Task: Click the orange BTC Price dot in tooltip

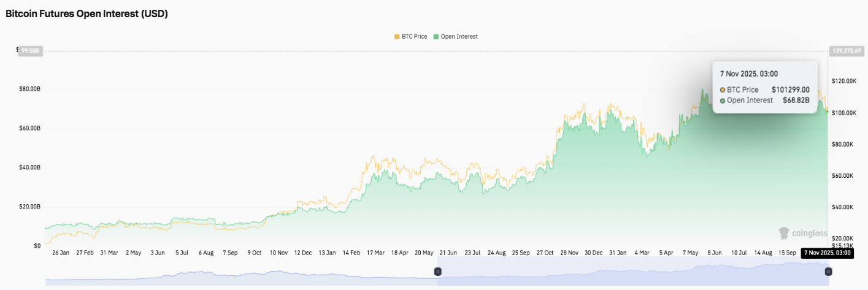Action: pyautogui.click(x=723, y=90)
